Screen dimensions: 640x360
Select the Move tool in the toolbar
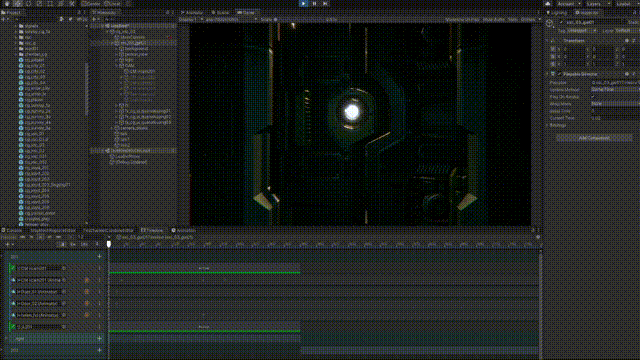pyautogui.click(x=18, y=3)
